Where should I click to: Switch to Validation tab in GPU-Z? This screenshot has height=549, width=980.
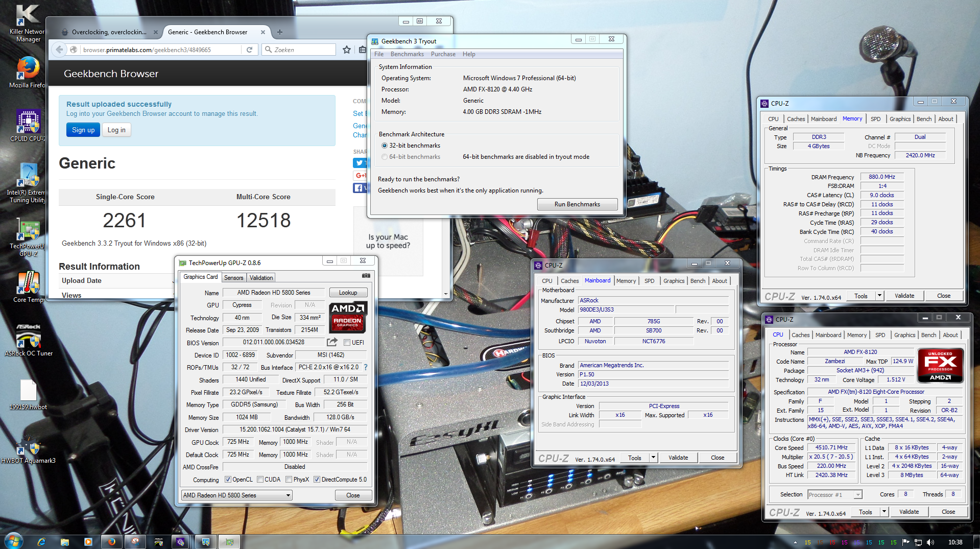261,278
